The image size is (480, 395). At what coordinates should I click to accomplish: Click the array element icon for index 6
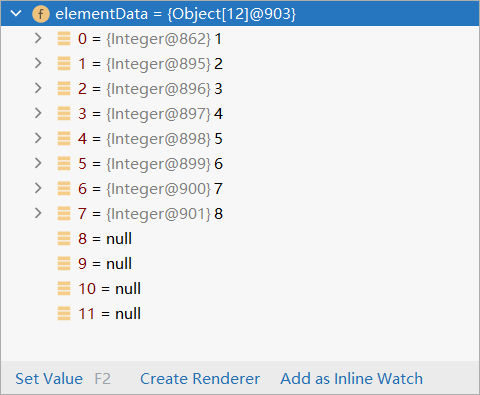64,189
